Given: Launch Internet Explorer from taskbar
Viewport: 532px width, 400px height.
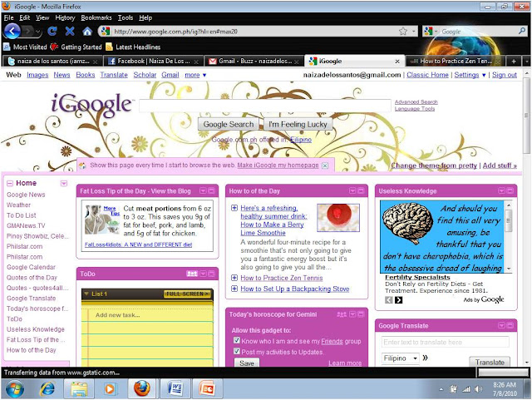Looking at the screenshot, I should click(x=47, y=389).
